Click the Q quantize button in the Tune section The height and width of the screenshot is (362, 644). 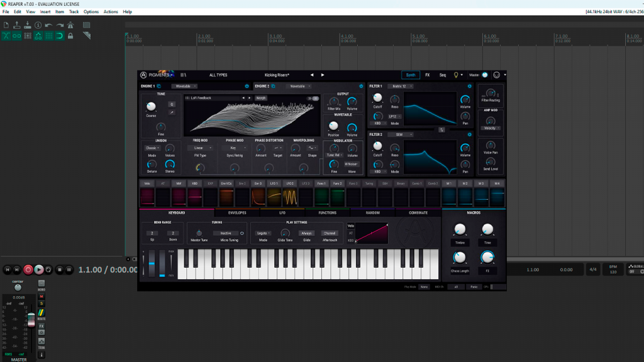(172, 104)
